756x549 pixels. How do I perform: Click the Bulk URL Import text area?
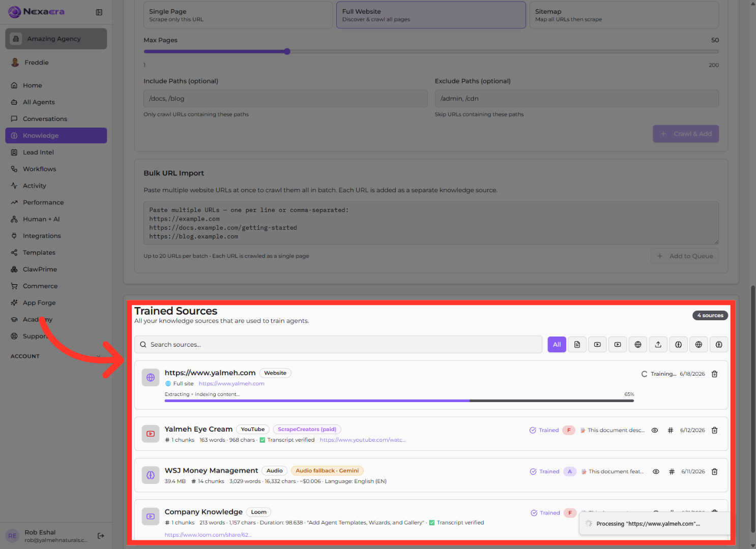431,223
